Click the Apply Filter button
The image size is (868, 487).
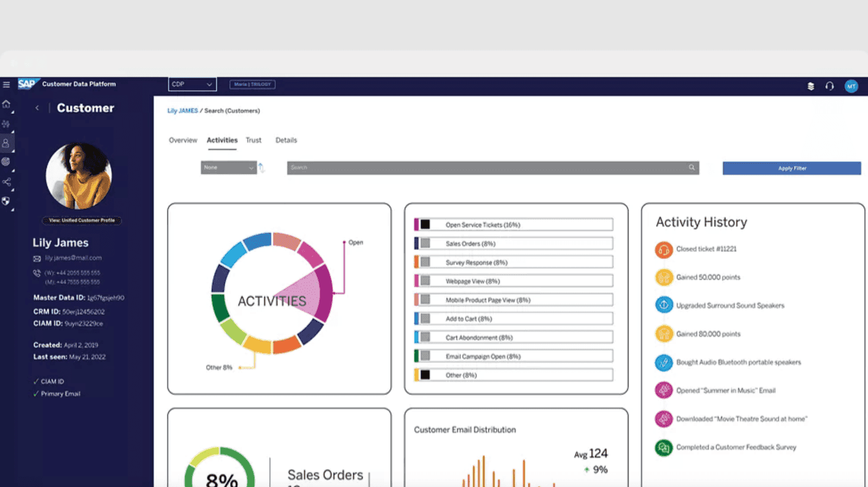coord(792,168)
